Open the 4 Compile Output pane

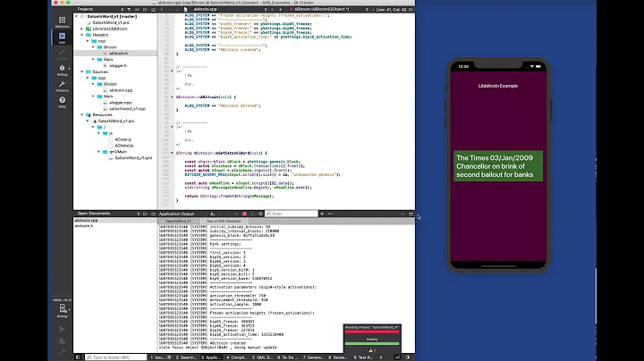236,357
